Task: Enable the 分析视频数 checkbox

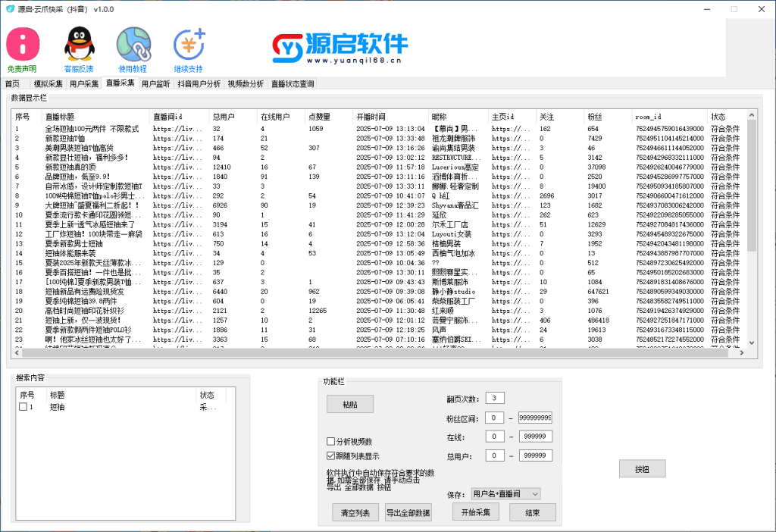Action: point(330,441)
